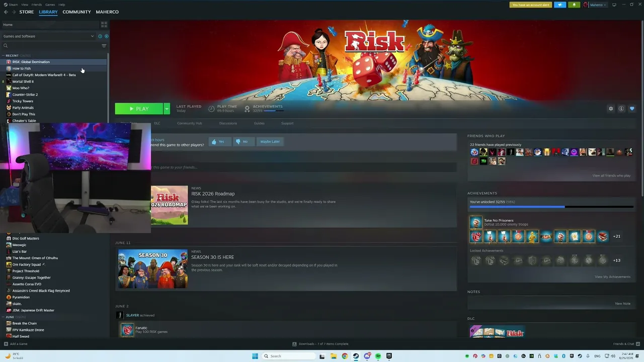This screenshot has width=644, height=362.
Task: Open Spotify from taskbar
Action: click(378, 356)
